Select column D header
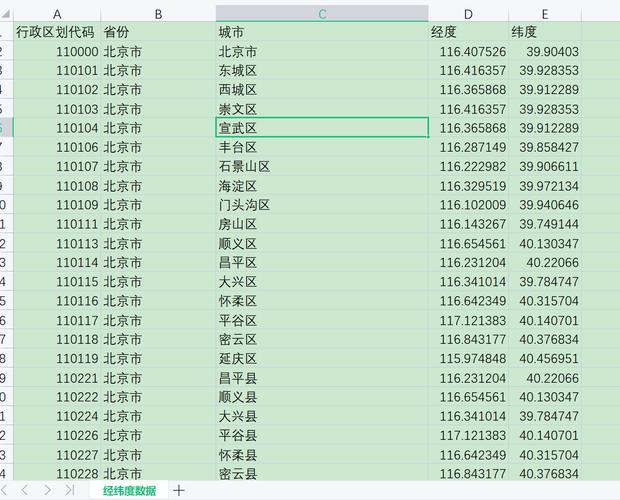Image resolution: width=620 pixels, height=500 pixels. [468, 15]
